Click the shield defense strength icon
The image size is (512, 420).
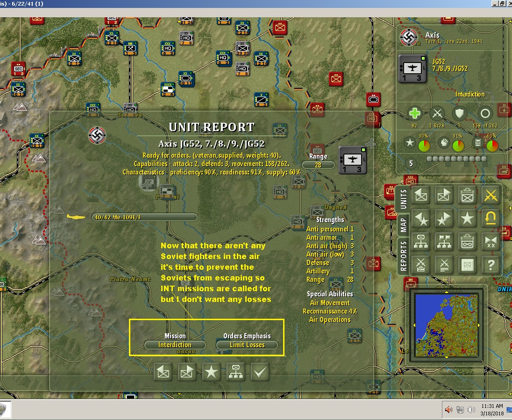coord(459,113)
